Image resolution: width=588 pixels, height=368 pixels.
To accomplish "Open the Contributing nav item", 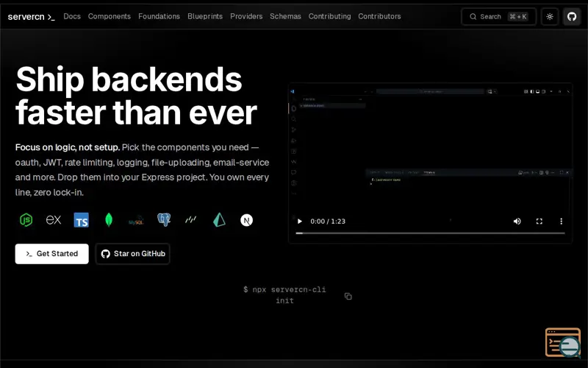I will coord(329,16).
